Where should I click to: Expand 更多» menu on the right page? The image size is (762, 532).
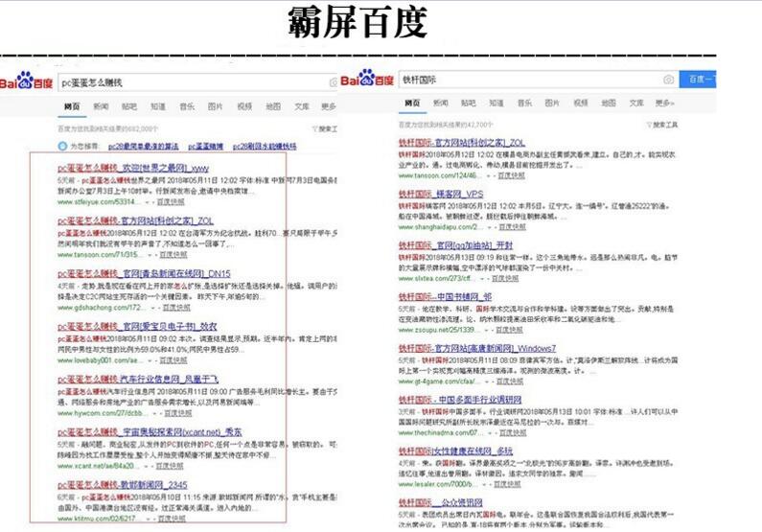665,103
